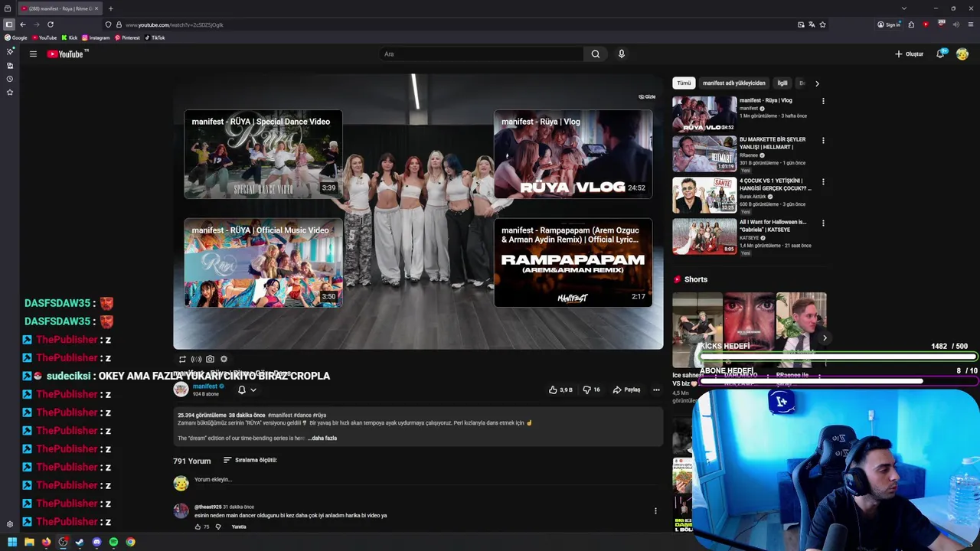Screen dimensions: 980x551
Task: Click Gizle to hide end-screen cards
Action: 647,97
